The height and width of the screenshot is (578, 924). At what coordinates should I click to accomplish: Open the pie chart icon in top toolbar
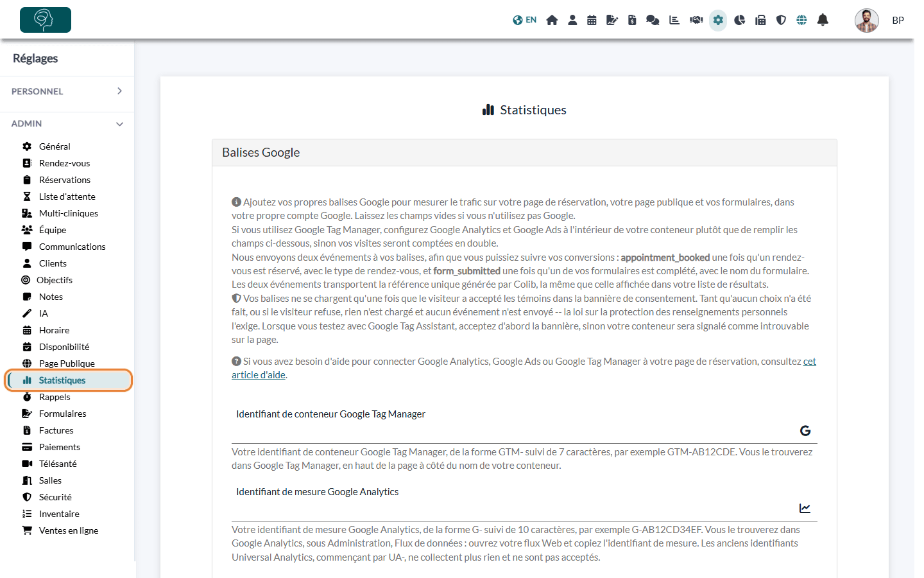point(740,20)
